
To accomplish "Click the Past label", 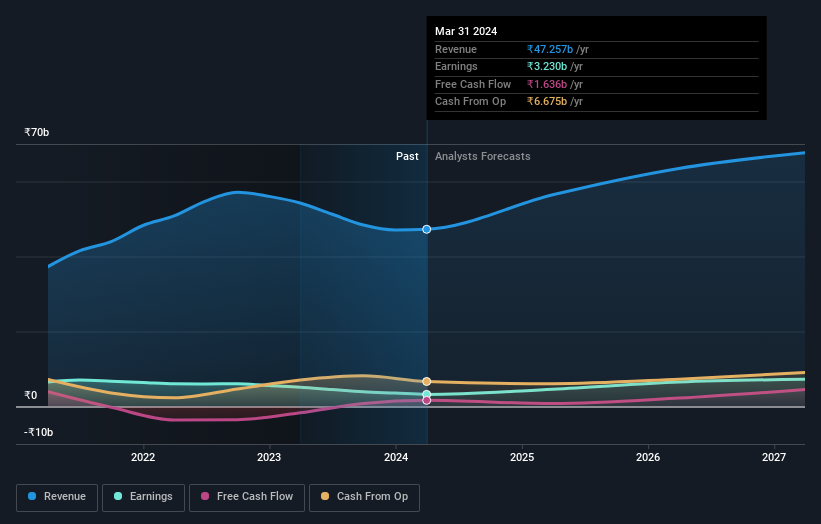I will point(407,157).
